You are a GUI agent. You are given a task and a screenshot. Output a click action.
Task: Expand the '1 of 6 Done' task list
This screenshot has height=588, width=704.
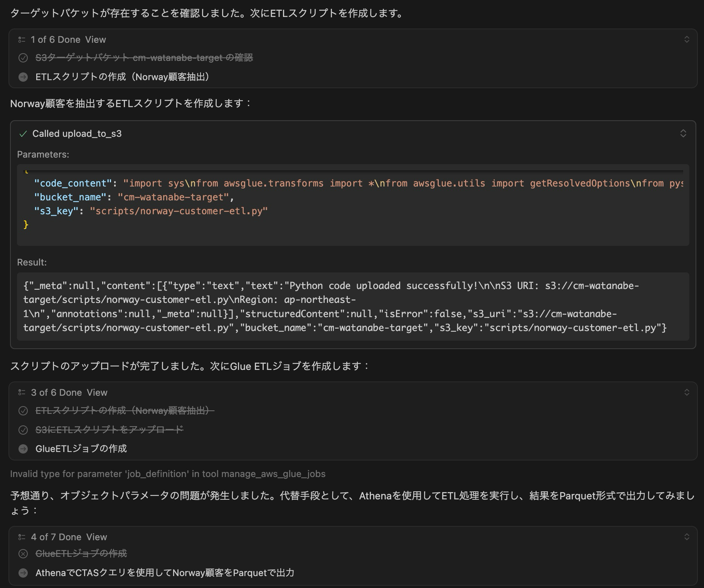coord(687,40)
